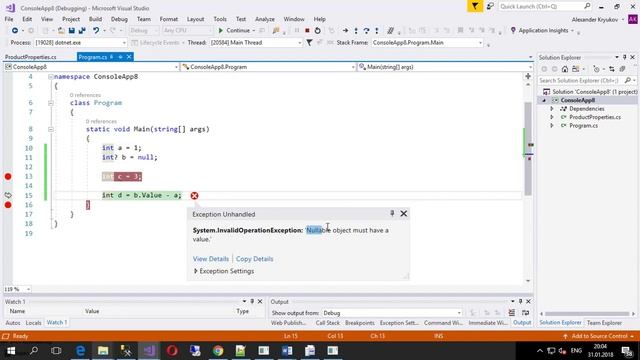Click the View Details link
This screenshot has width=640, height=360.
click(x=211, y=259)
